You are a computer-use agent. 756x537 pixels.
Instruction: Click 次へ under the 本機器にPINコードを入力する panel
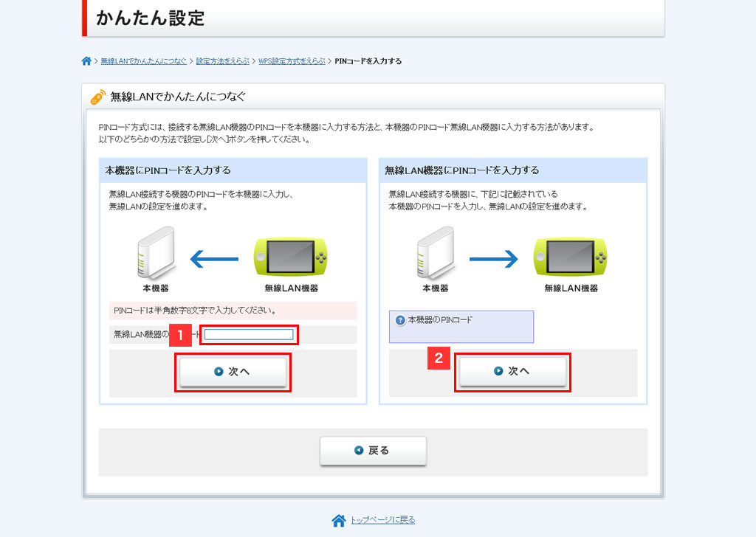tap(233, 372)
